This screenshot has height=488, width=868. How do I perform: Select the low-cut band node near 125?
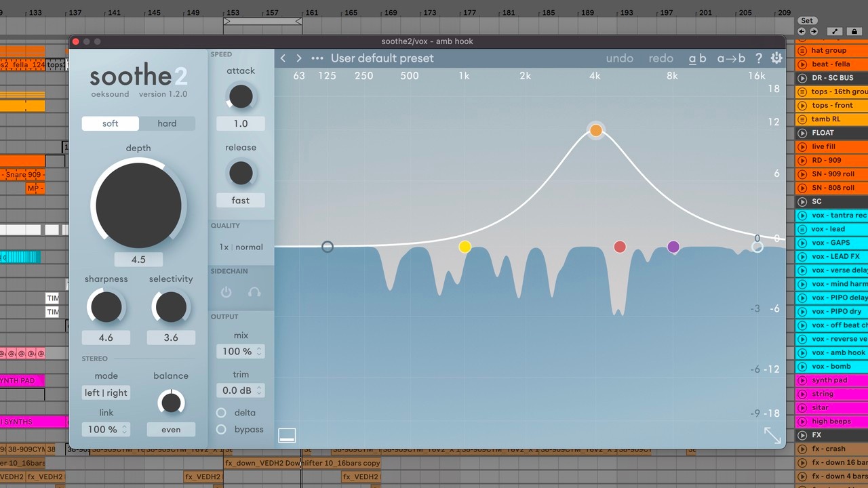328,247
